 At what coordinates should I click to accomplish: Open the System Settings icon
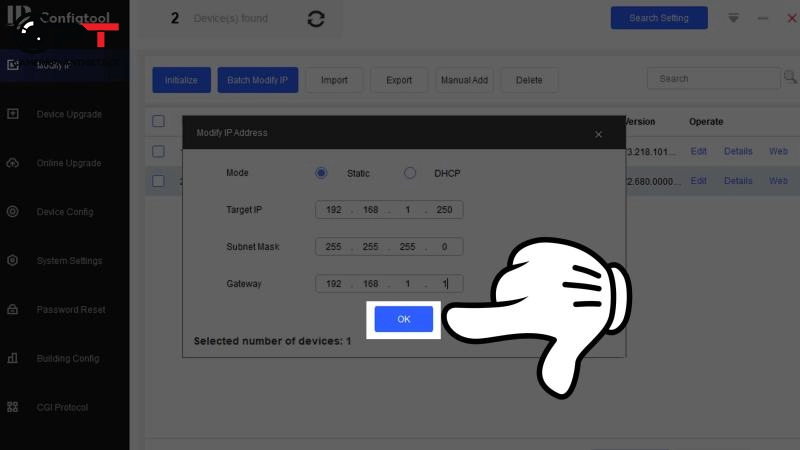click(13, 261)
